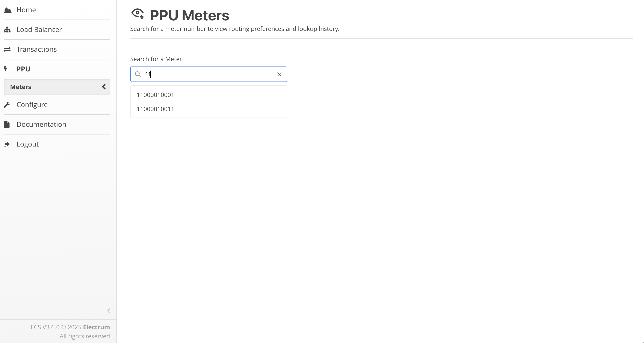The height and width of the screenshot is (343, 644).
Task: Click the Transactions arrows icon
Action: point(7,49)
